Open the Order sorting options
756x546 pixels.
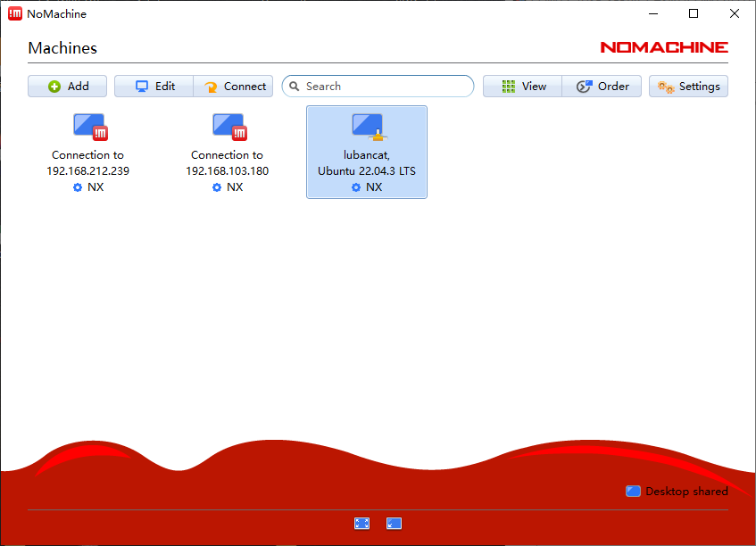602,87
